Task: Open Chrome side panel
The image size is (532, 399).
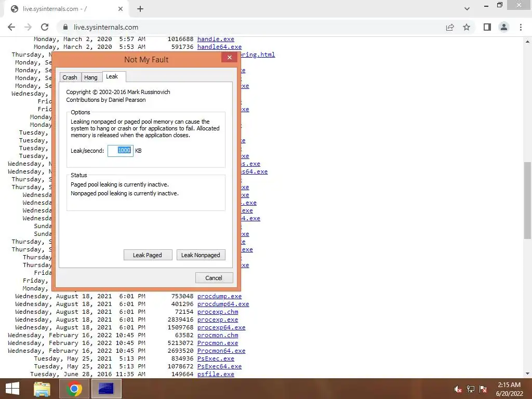Action: pyautogui.click(x=487, y=27)
